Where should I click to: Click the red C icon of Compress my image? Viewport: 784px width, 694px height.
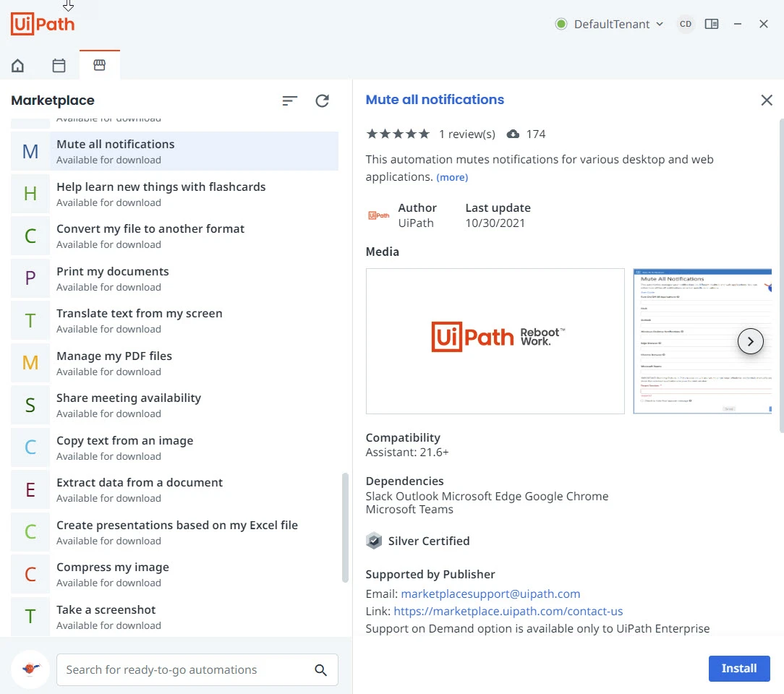click(x=30, y=575)
